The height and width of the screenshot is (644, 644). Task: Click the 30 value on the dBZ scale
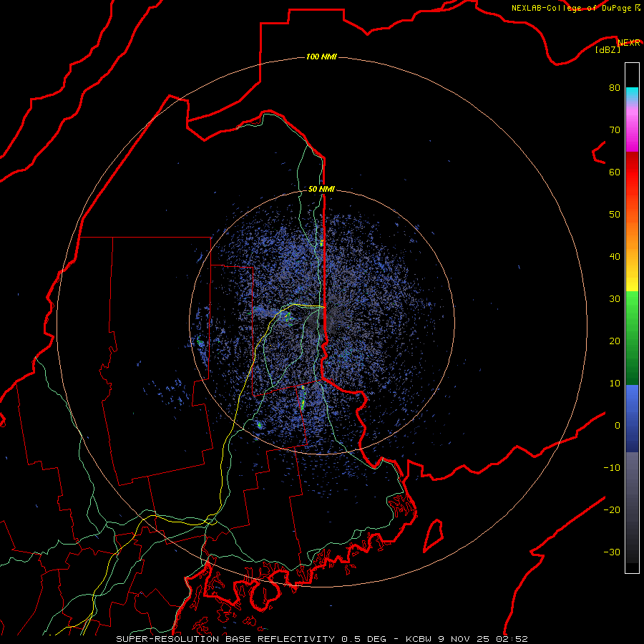click(615, 299)
